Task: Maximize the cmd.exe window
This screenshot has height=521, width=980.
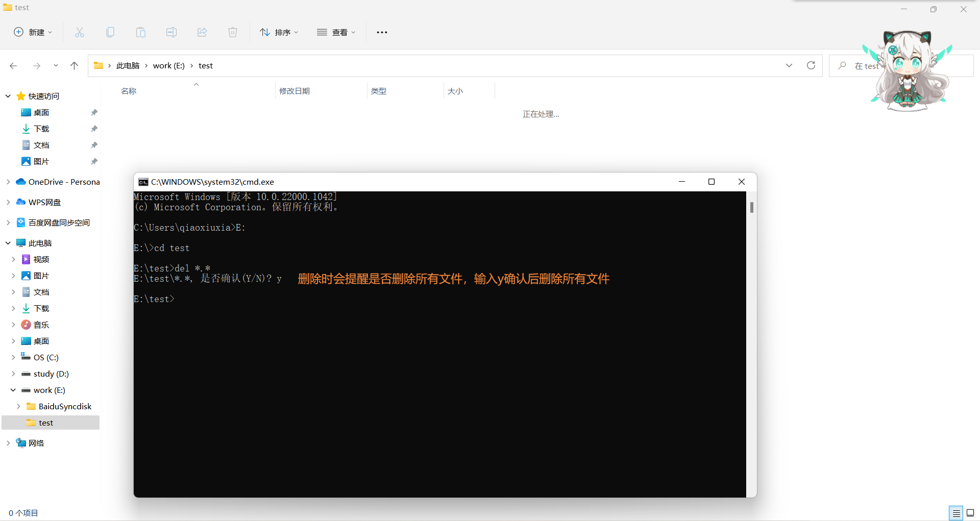Action: 712,182
